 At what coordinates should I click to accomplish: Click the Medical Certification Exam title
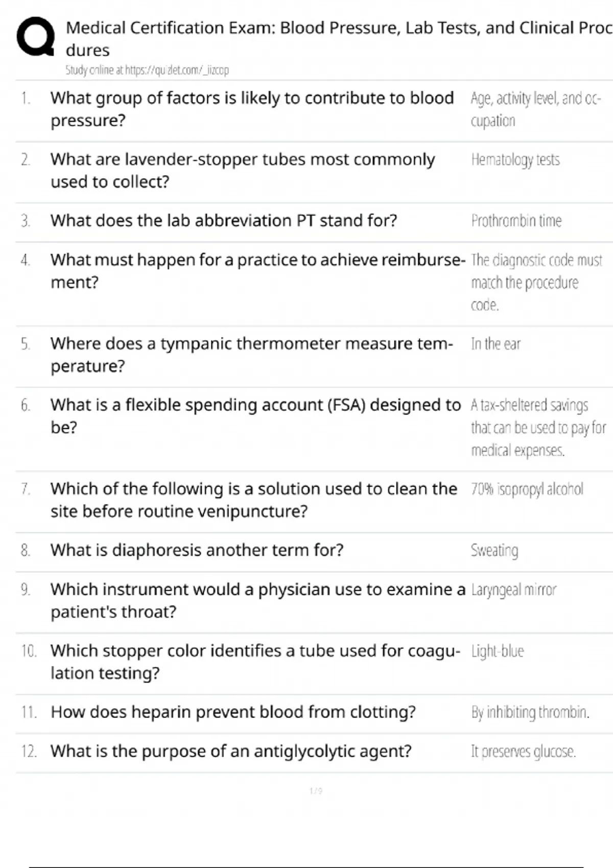click(x=337, y=29)
